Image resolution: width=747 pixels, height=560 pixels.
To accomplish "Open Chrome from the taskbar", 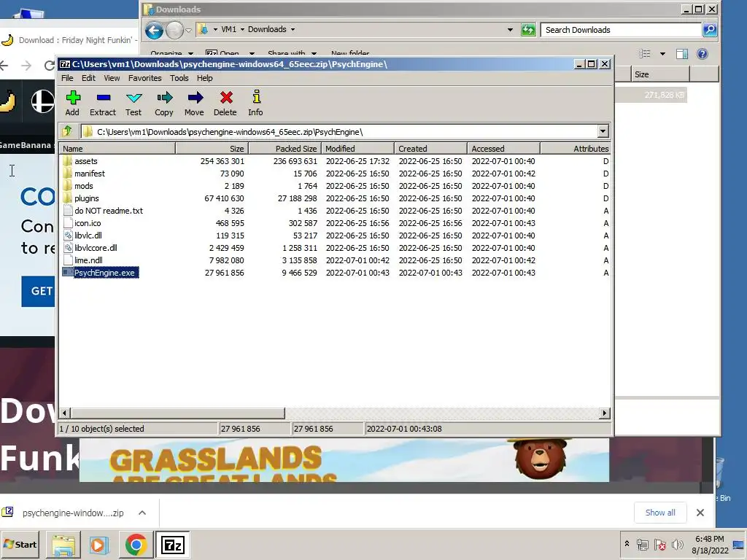I will pyautogui.click(x=136, y=545).
